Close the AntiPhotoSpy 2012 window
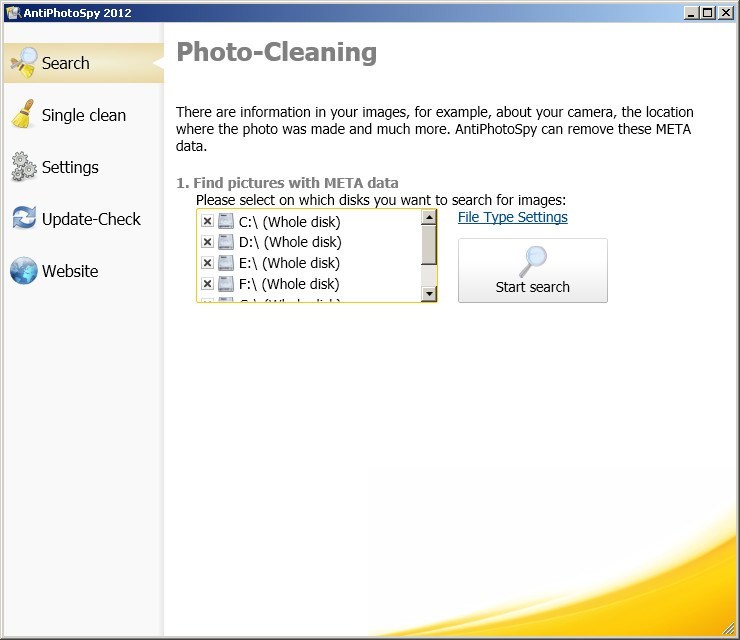The image size is (740, 640). 725,13
